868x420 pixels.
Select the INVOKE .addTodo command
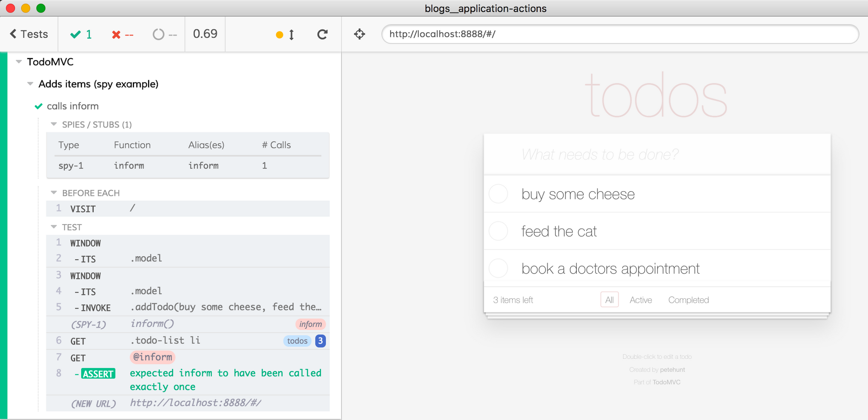188,307
